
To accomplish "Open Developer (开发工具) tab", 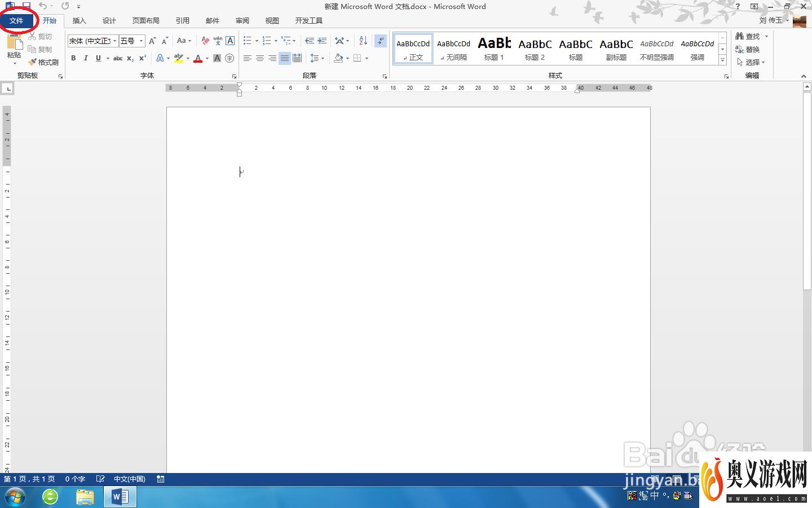I will [309, 20].
